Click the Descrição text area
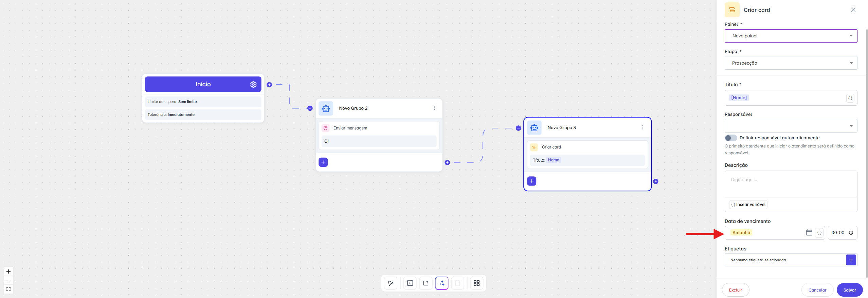This screenshot has width=868, height=298. [791, 184]
